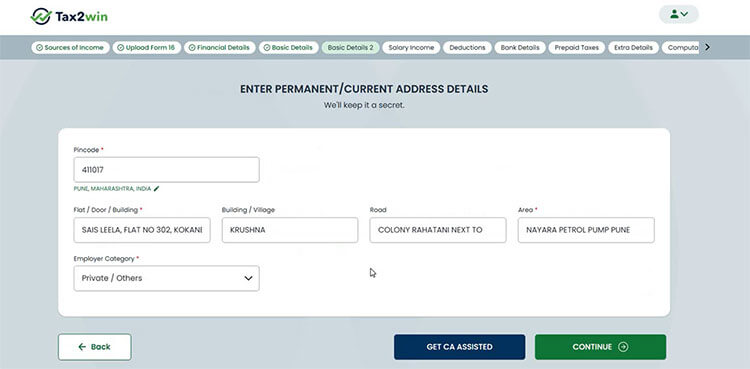Viewport: 750px width, 369px height.
Task: Click the Tax2win logo
Action: point(69,16)
